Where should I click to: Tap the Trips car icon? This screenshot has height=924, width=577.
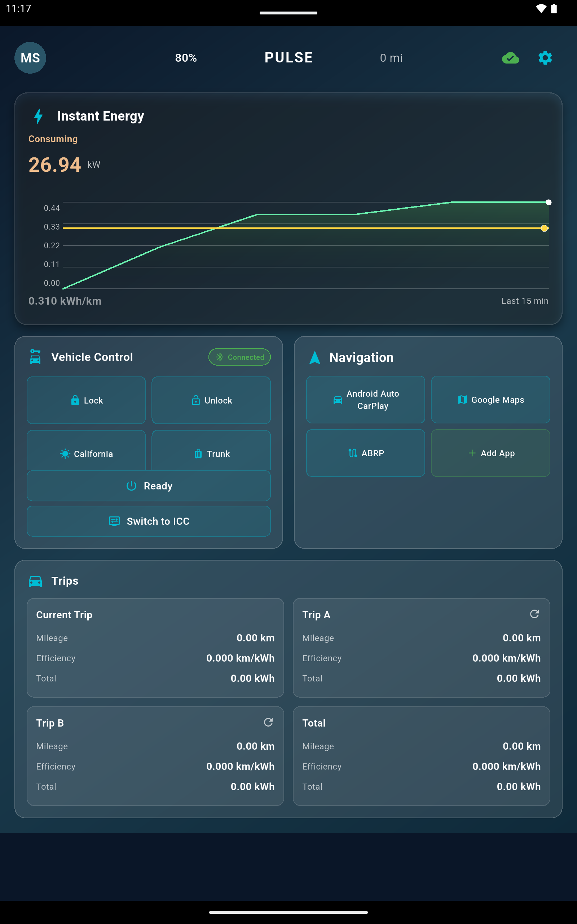click(x=35, y=581)
